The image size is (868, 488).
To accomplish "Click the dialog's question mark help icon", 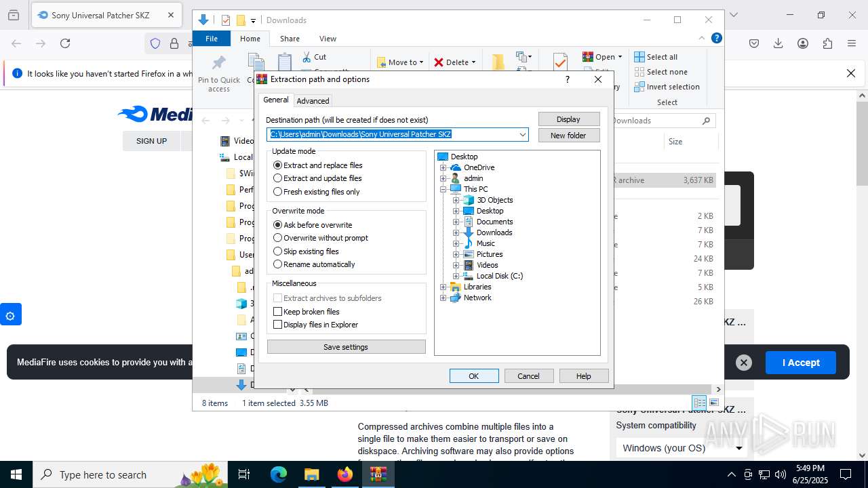I will pyautogui.click(x=568, y=79).
